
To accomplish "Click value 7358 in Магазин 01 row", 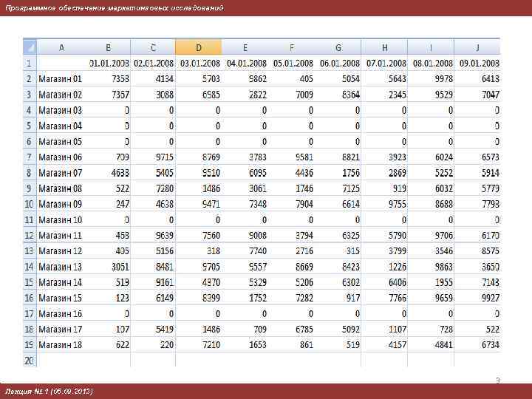I will [x=120, y=79].
